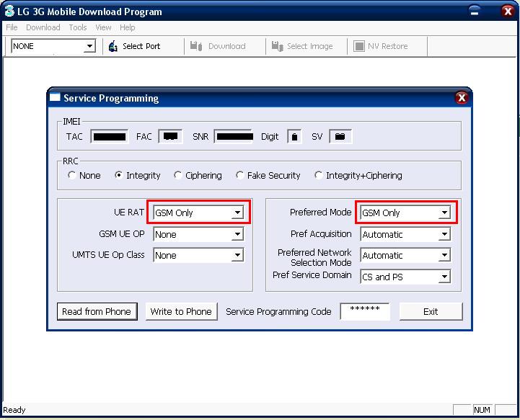Click the Select Image label in toolbar
The height and width of the screenshot is (420, 520).
[309, 46]
